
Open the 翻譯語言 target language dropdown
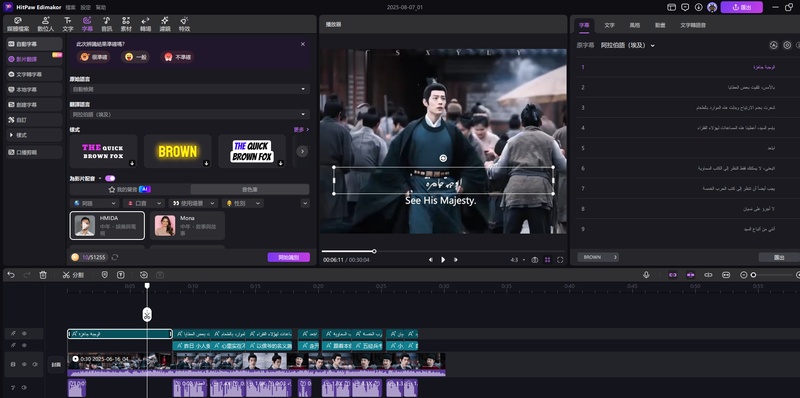click(190, 114)
